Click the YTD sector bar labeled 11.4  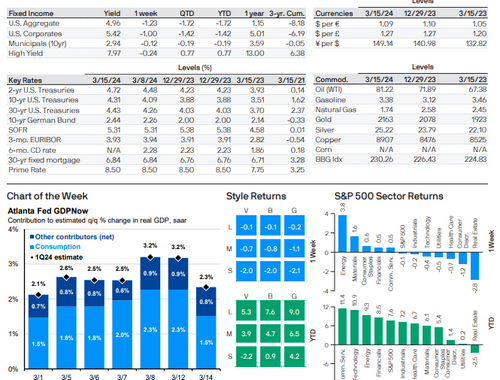342,327
